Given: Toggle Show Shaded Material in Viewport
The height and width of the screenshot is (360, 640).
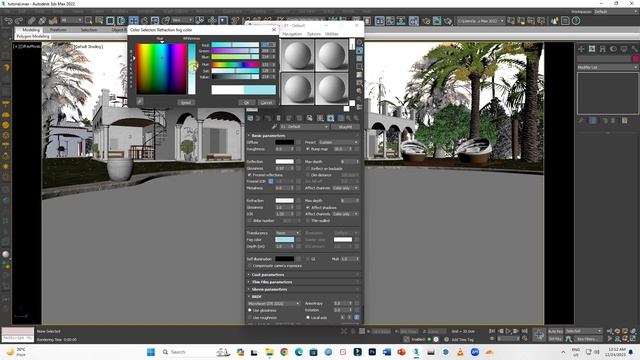Looking at the screenshot, I should click(331, 118).
